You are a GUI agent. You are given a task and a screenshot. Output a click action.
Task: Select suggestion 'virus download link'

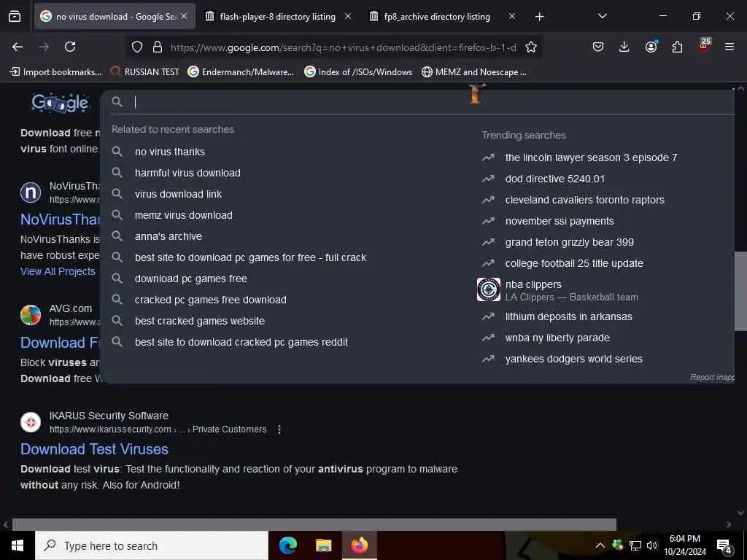(178, 194)
